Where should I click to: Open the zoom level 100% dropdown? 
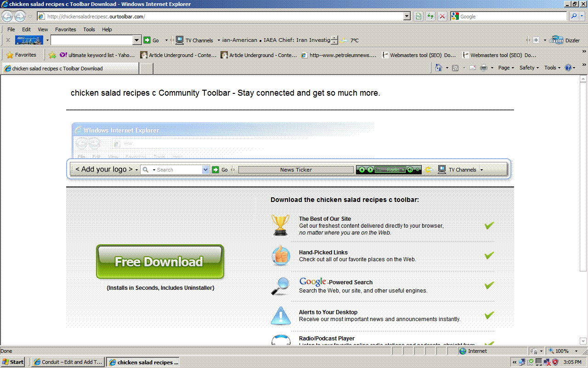(x=576, y=351)
